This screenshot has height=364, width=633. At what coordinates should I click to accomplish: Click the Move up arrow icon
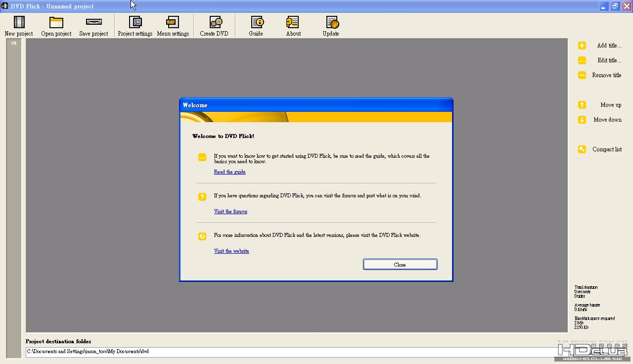[x=582, y=105]
